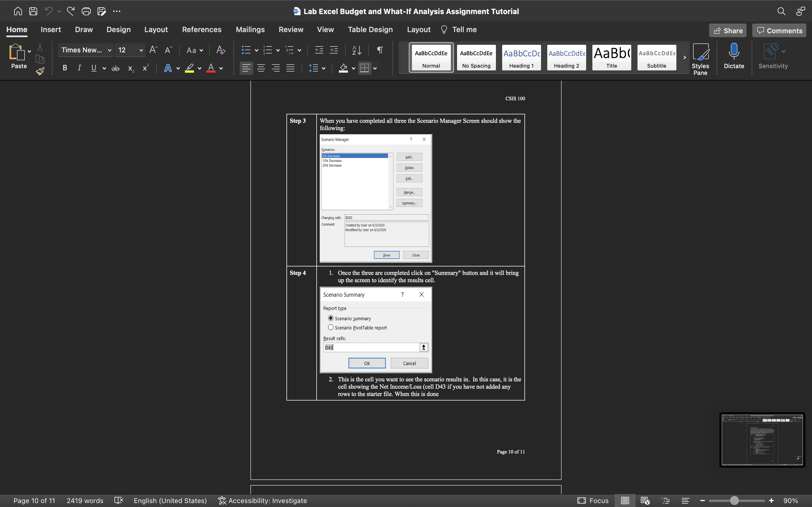Viewport: 812px width, 507px height.
Task: Toggle center paragraph alignment
Action: click(x=261, y=68)
